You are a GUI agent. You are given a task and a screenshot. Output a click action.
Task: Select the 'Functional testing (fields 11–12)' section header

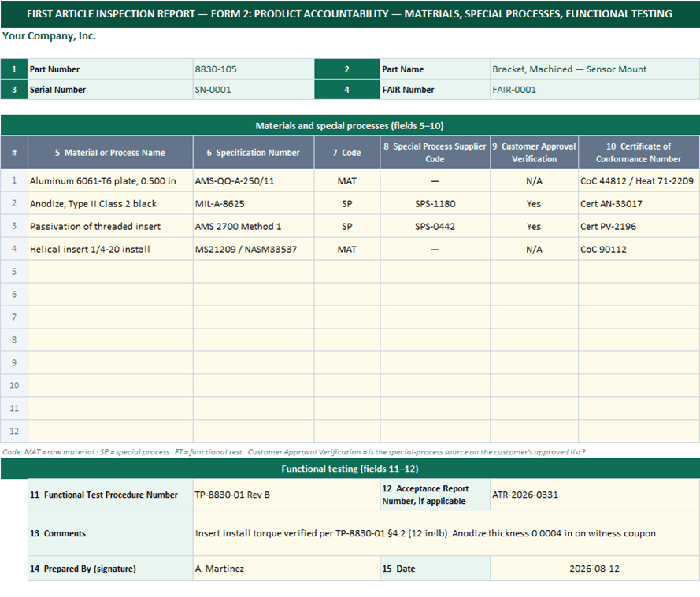click(x=350, y=469)
